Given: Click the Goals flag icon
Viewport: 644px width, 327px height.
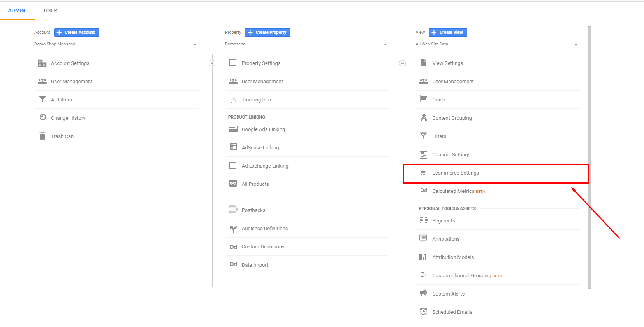Looking at the screenshot, I should [x=423, y=99].
